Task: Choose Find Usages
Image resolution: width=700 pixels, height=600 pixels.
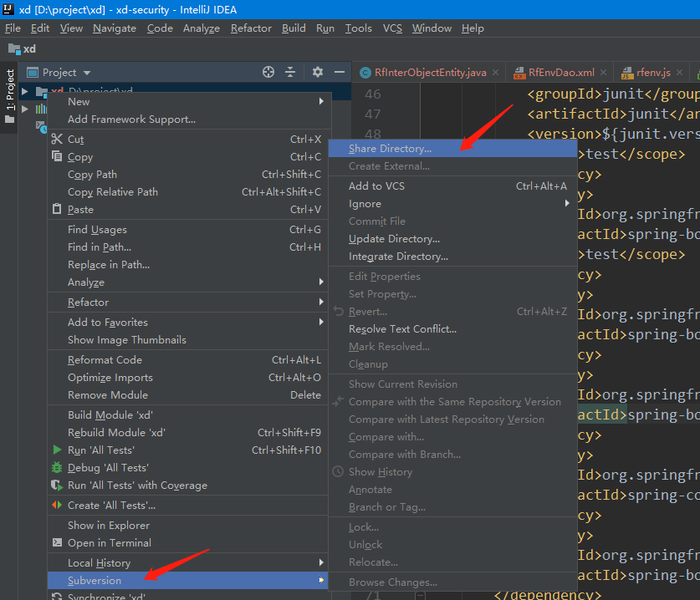Action: 187,229
